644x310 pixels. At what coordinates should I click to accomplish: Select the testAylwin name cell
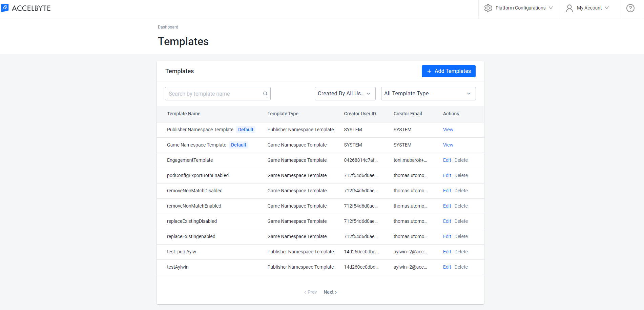pyautogui.click(x=178, y=267)
